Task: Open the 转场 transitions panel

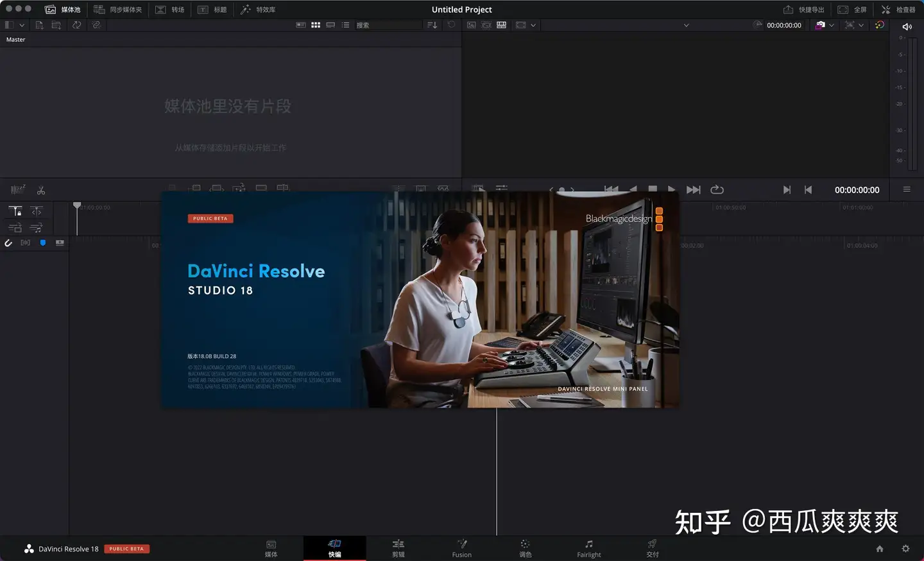Action: point(170,10)
